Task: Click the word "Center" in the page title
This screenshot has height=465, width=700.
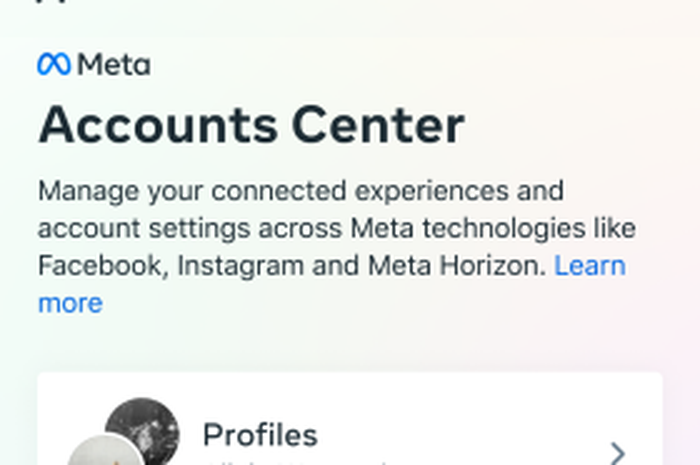Action: coord(379,125)
